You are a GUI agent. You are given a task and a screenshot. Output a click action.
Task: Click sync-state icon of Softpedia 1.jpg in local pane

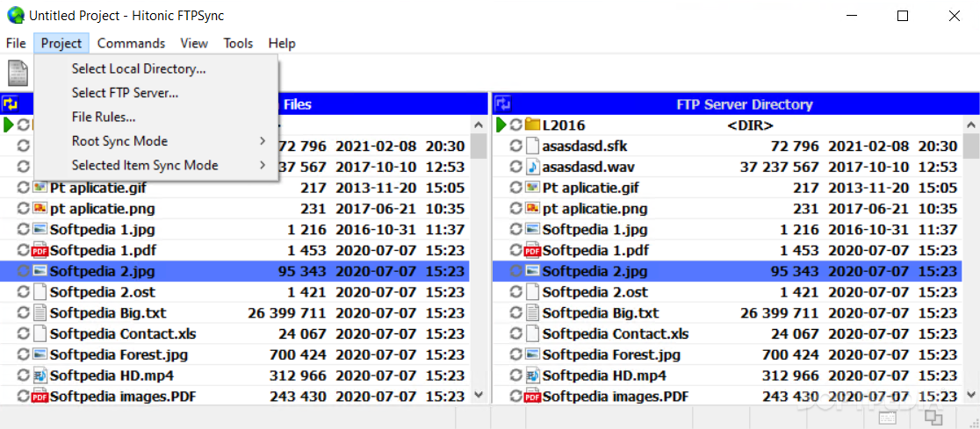[24, 229]
